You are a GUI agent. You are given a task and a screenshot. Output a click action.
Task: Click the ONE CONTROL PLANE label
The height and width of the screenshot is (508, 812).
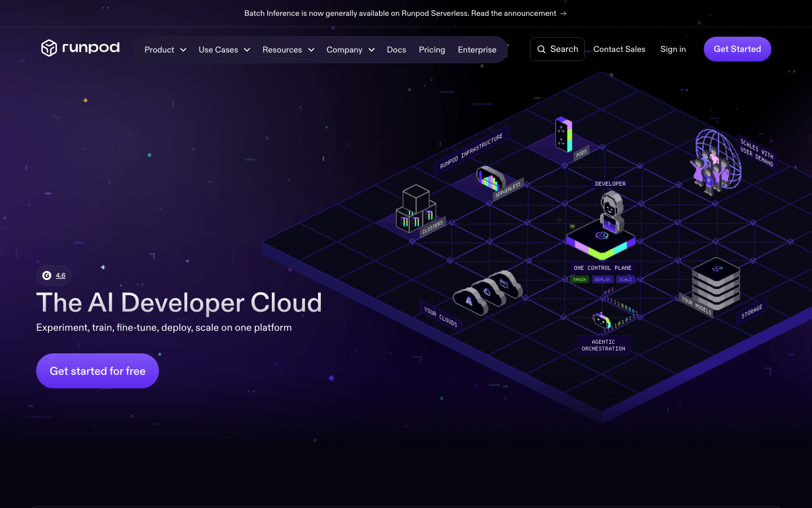[x=603, y=268]
